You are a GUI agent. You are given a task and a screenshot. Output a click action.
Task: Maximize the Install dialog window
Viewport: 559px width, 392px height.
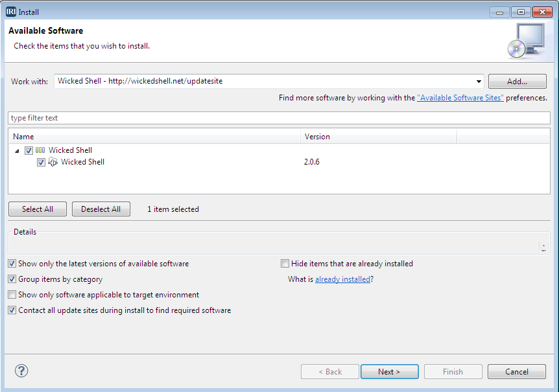pos(521,12)
